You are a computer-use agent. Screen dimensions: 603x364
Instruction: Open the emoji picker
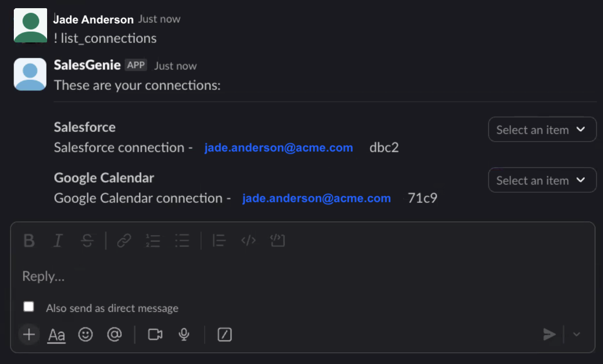85,334
